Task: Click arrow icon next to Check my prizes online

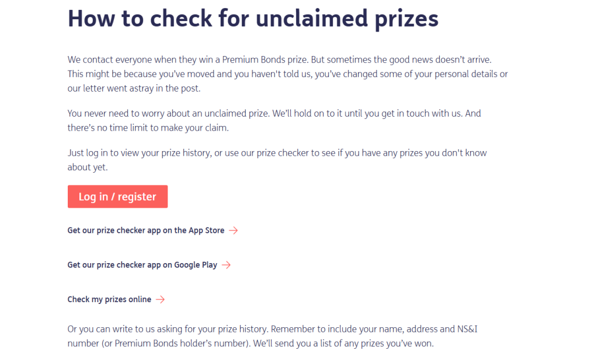Action: pyautogui.click(x=160, y=299)
